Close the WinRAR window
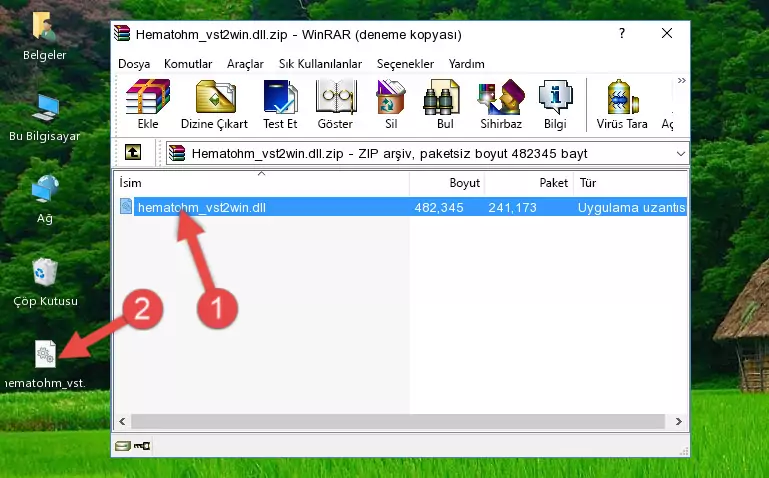769x478 pixels. click(666, 33)
